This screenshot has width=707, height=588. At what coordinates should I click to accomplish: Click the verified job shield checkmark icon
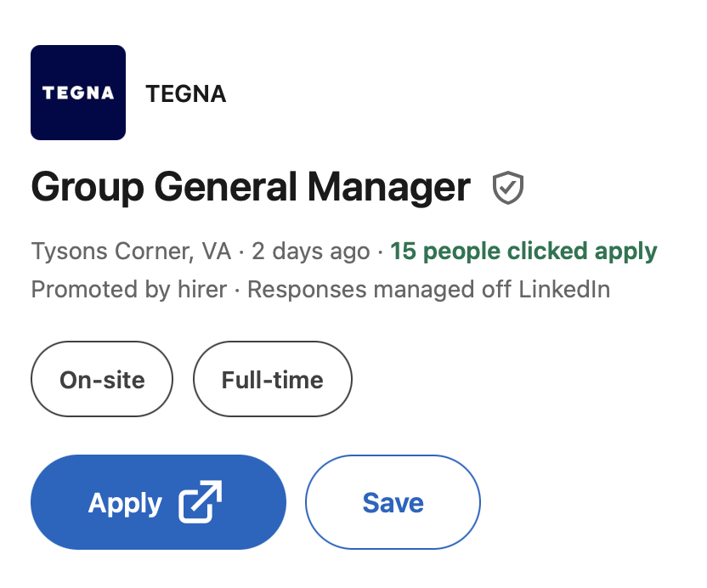click(507, 188)
